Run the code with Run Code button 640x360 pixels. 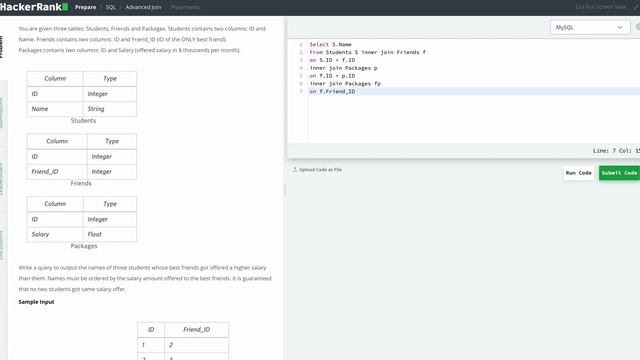[578, 173]
